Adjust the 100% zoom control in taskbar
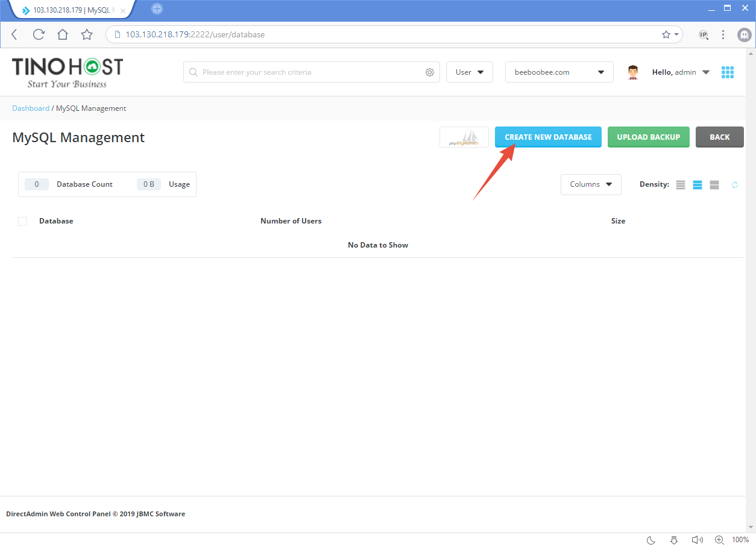Image resolution: width=756 pixels, height=547 pixels. coord(740,540)
